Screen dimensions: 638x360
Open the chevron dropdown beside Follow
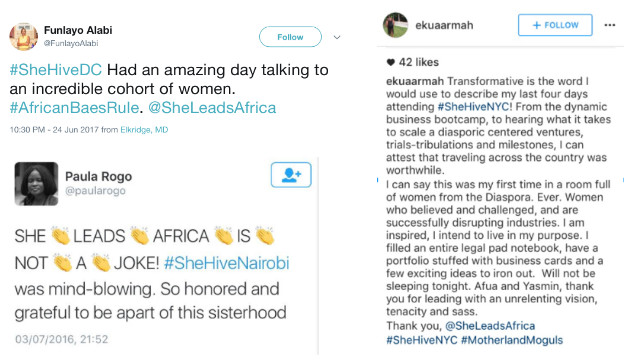[x=337, y=37]
